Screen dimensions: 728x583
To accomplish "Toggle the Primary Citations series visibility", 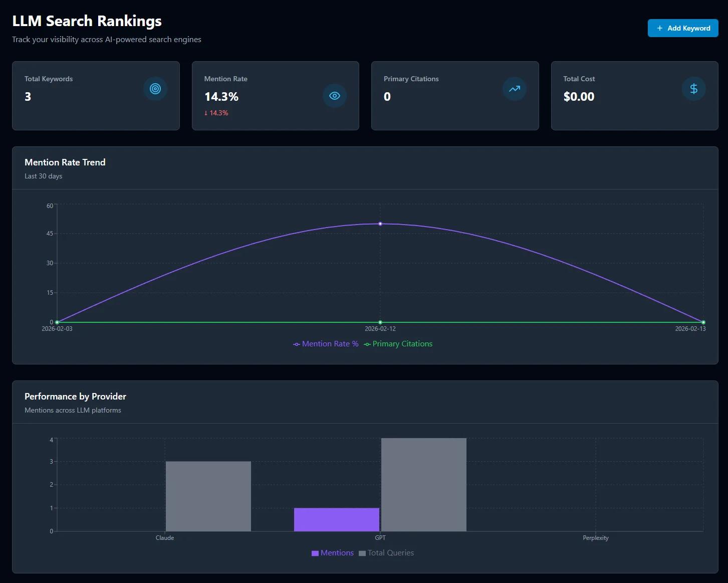I will 402,344.
